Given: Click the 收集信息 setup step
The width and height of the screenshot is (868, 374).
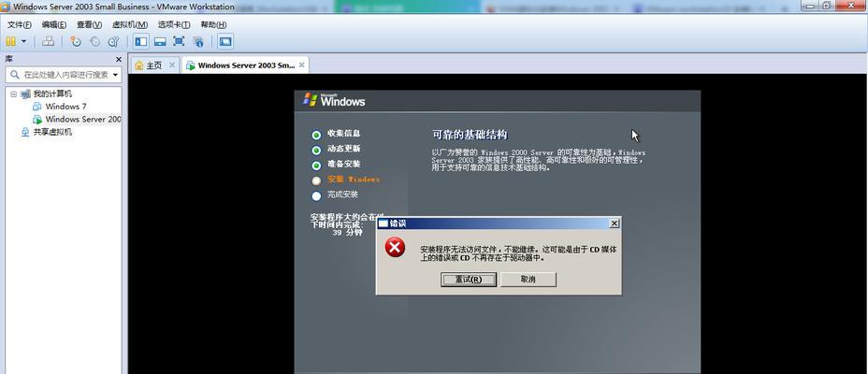Looking at the screenshot, I should tap(343, 134).
